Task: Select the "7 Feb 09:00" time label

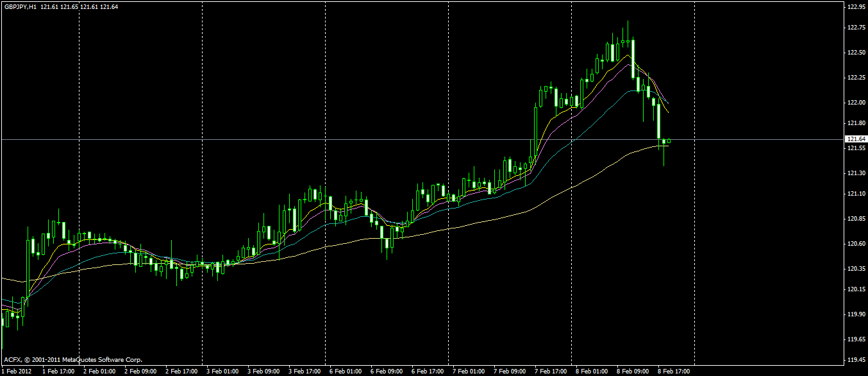Action: point(509,371)
